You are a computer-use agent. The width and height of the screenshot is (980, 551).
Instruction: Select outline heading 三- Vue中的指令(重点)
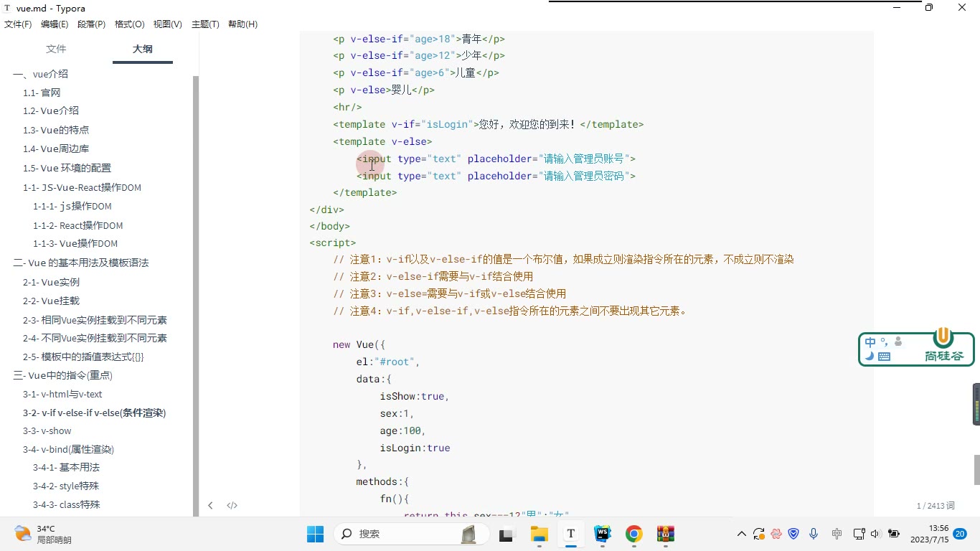point(63,375)
